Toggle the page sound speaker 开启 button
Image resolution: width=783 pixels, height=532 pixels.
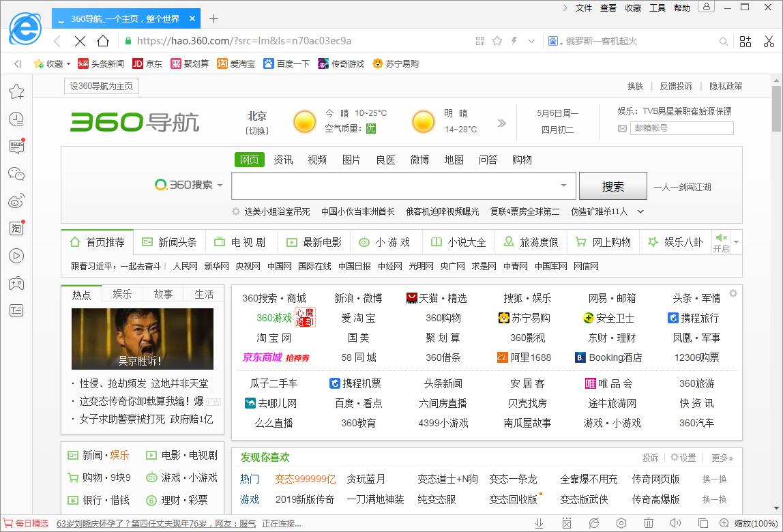(721, 242)
